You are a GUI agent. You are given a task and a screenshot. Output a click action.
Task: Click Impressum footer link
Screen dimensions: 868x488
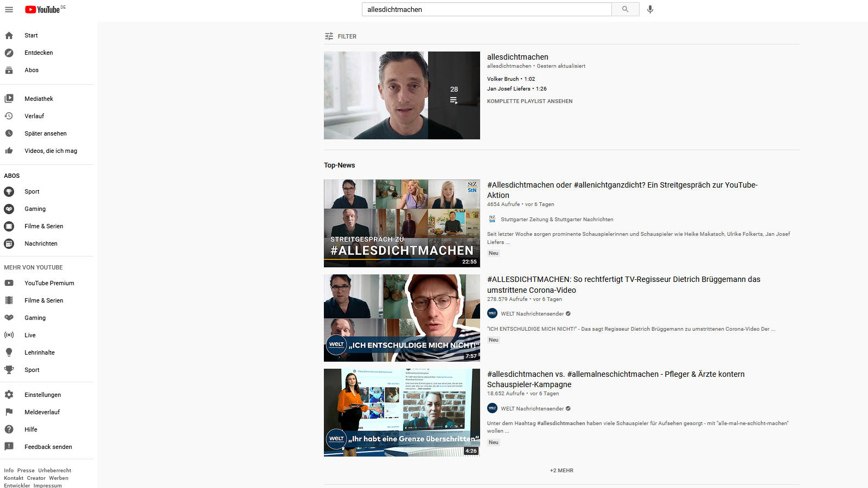tap(48, 485)
